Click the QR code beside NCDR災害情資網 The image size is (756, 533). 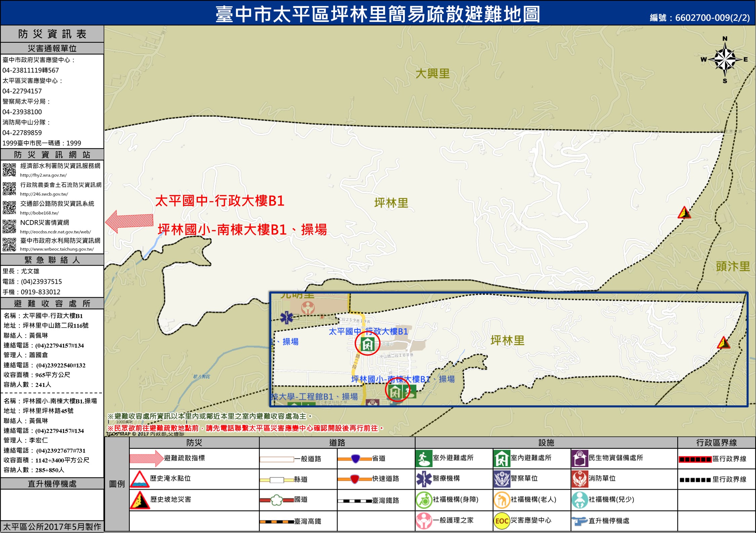pos(9,227)
